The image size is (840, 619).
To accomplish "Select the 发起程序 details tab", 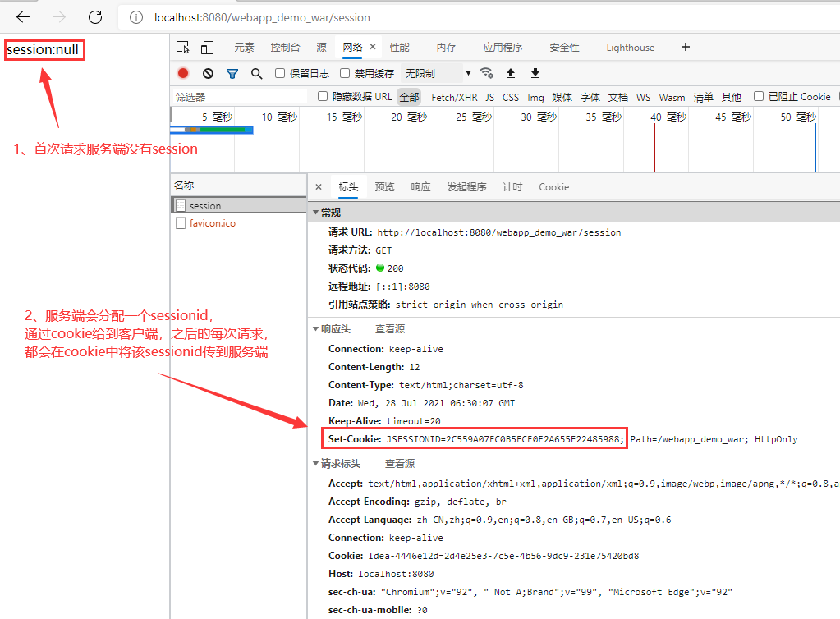I will (x=466, y=187).
